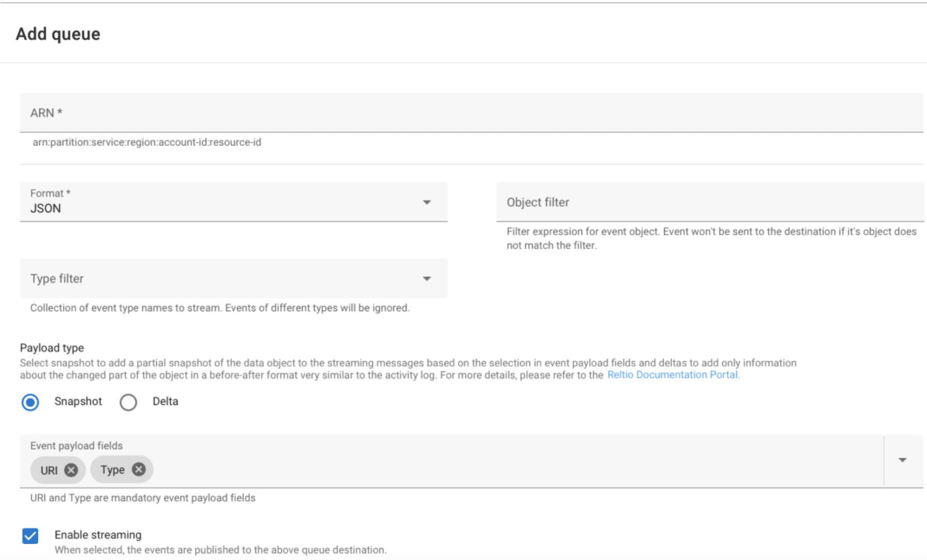Open the Event payload fields selector area
Screen dimensions: 927x560
(482, 467)
